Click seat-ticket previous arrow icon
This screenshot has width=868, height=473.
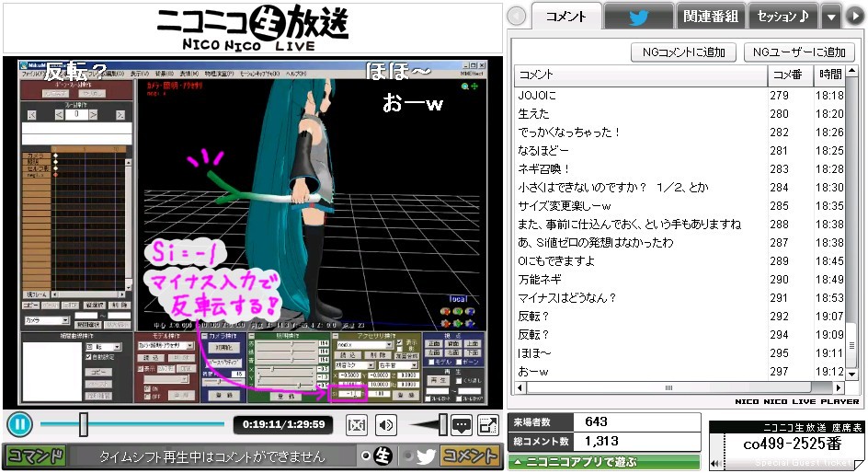pos(715,464)
